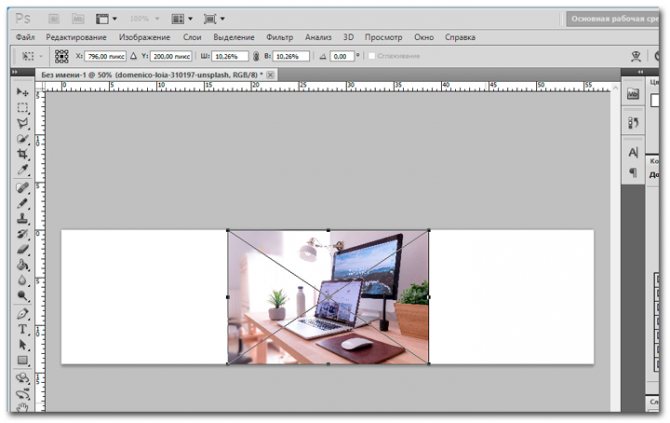Viewport: 670px width, 423px height.
Task: Select the Move tool
Action: [x=22, y=91]
